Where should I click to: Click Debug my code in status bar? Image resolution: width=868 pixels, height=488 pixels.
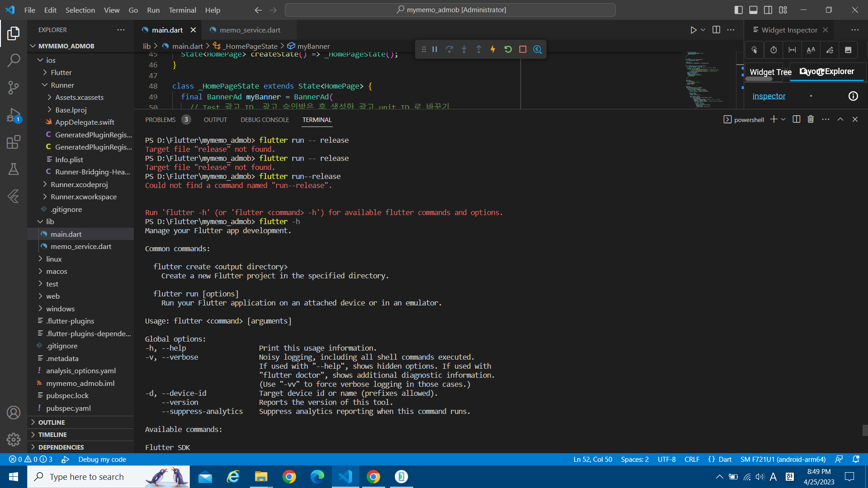(x=102, y=459)
